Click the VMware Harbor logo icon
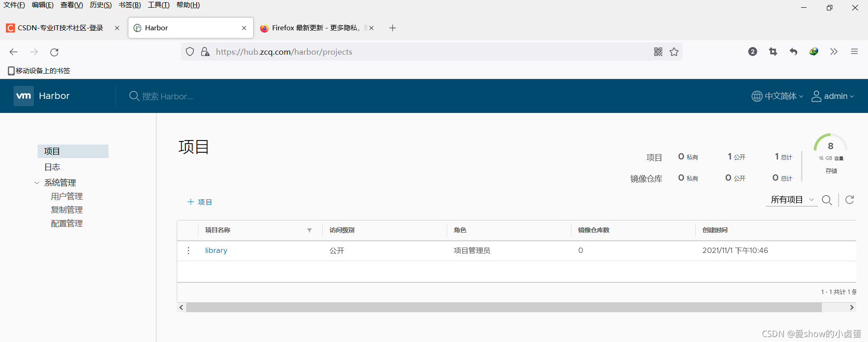868x342 pixels. click(24, 96)
